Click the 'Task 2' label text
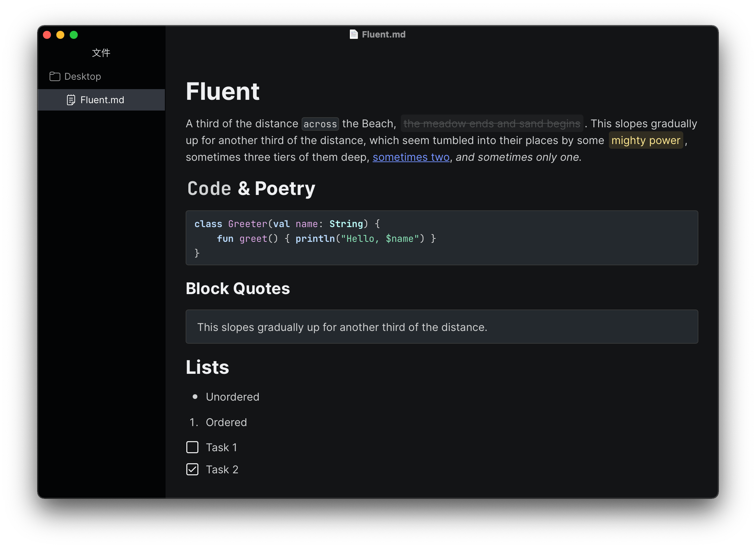The height and width of the screenshot is (548, 756). click(x=222, y=470)
